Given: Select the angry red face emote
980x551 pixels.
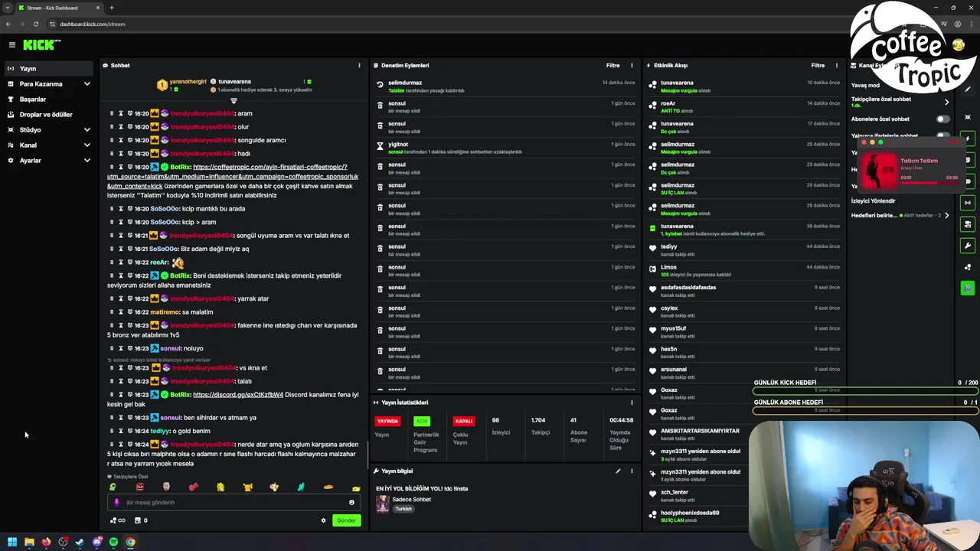Looking at the screenshot, I should click(x=139, y=487).
